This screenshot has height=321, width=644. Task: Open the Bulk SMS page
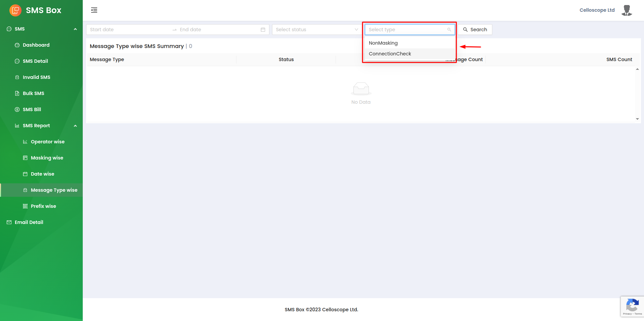tap(33, 93)
